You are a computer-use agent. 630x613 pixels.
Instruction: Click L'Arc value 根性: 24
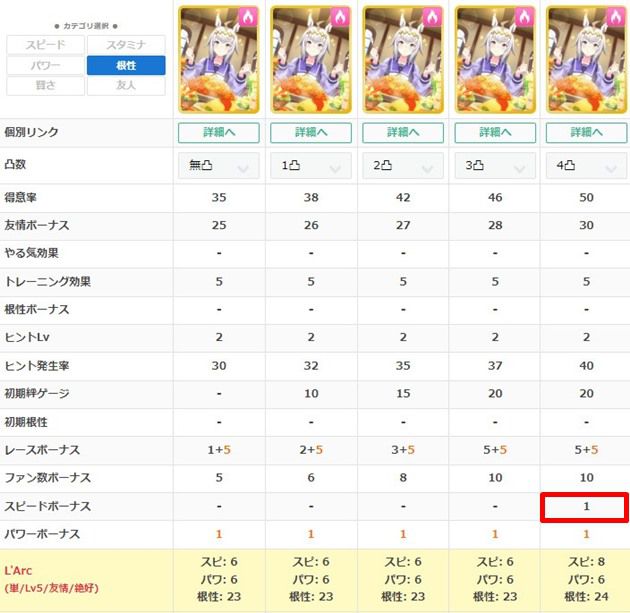(587, 597)
